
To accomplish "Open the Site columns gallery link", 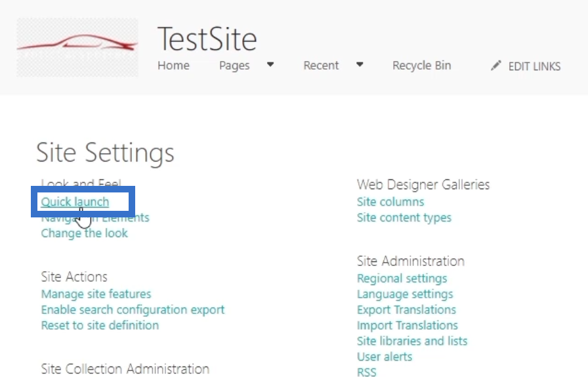I will 390,202.
